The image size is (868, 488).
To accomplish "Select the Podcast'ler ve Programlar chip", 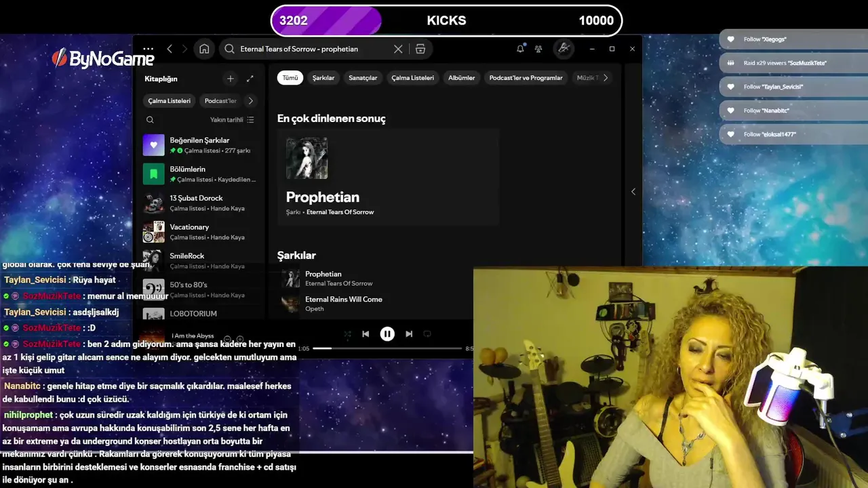I will [526, 78].
